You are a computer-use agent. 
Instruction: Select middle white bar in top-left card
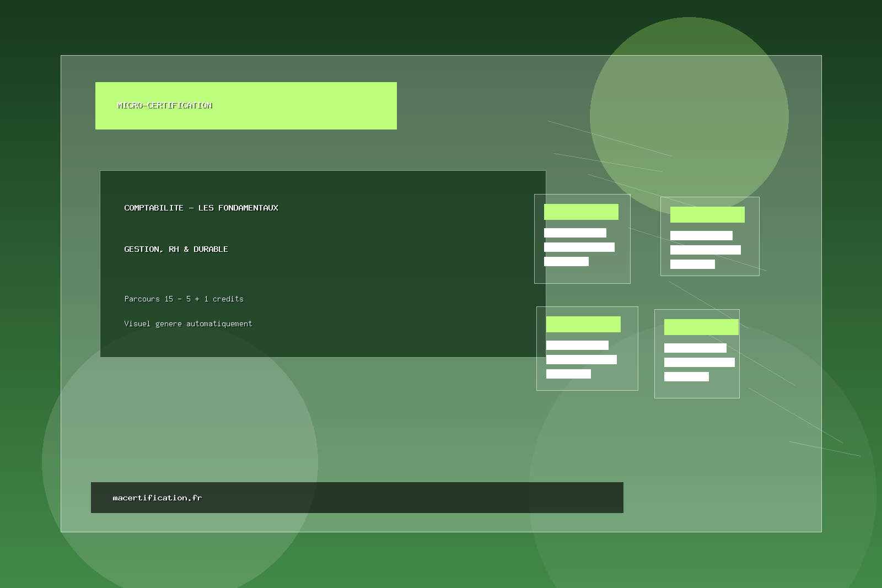[x=579, y=247]
